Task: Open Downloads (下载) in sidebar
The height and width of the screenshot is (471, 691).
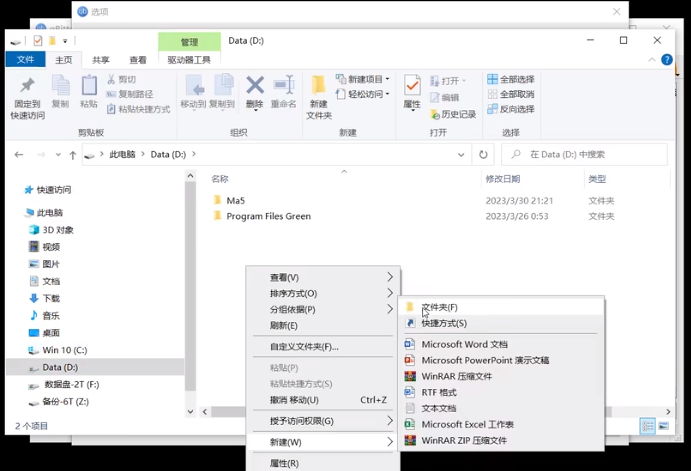Action: pos(51,298)
